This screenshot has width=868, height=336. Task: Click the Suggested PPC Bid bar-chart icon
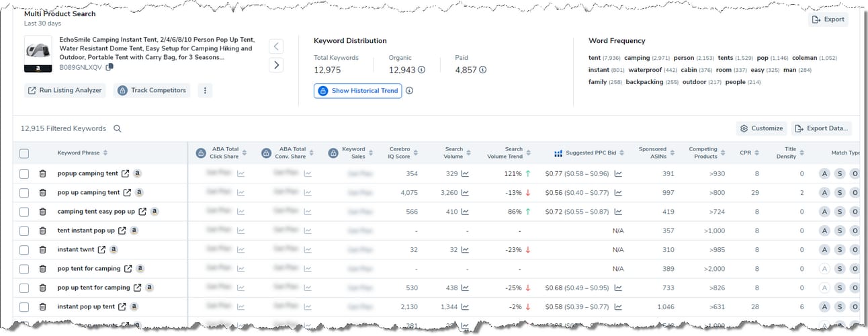click(x=558, y=153)
